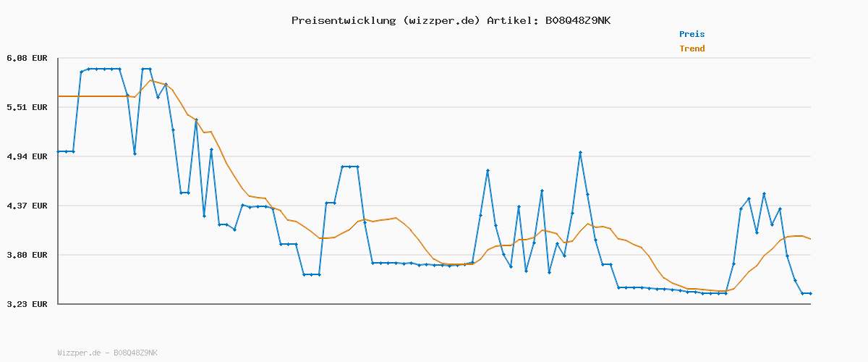The image size is (868, 362).
Task: Click the '5.51 EUR' y-axis label
Action: point(27,107)
